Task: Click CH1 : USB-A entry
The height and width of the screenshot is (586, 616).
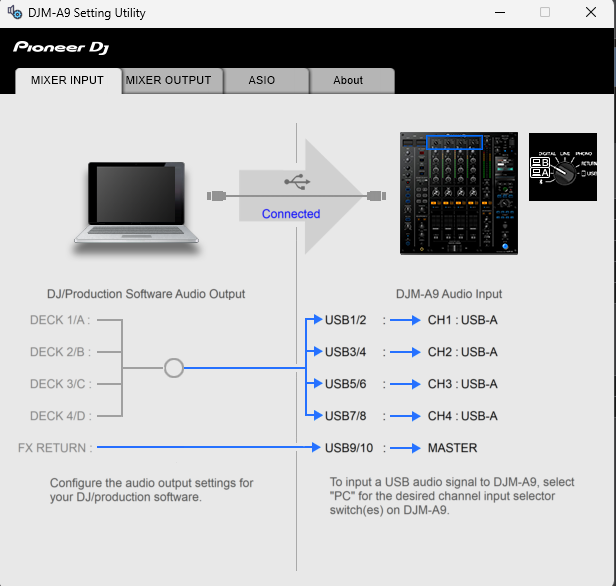Action: pos(462,320)
